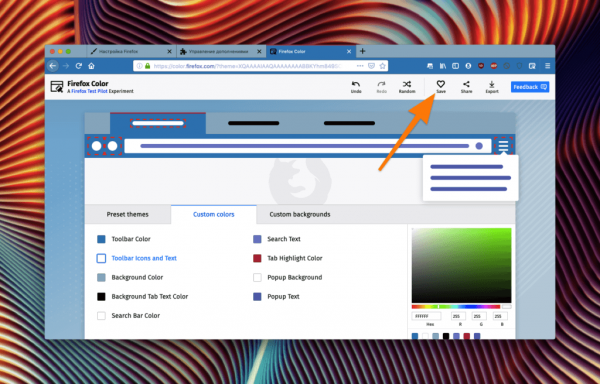Bookmark page using the star icon
This screenshot has height=384, width=600.
click(x=382, y=66)
